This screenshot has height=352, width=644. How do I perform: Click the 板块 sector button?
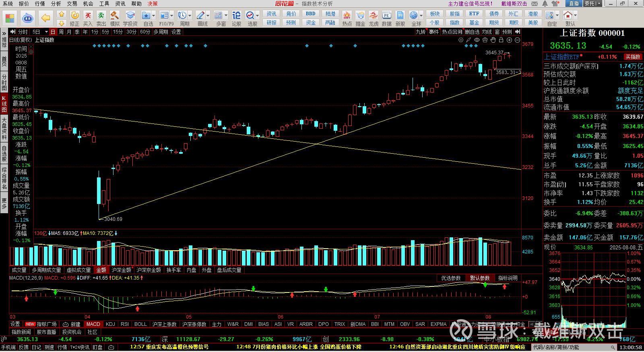[435, 14]
